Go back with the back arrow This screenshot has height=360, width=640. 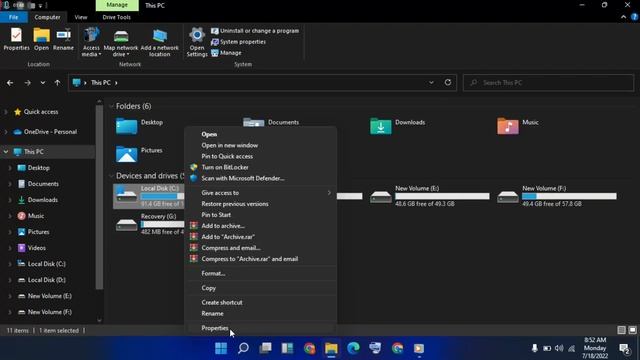click(x=10, y=83)
